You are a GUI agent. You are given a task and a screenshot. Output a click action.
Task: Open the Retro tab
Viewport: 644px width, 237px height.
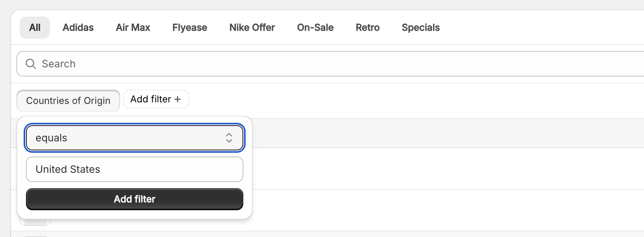(x=368, y=28)
